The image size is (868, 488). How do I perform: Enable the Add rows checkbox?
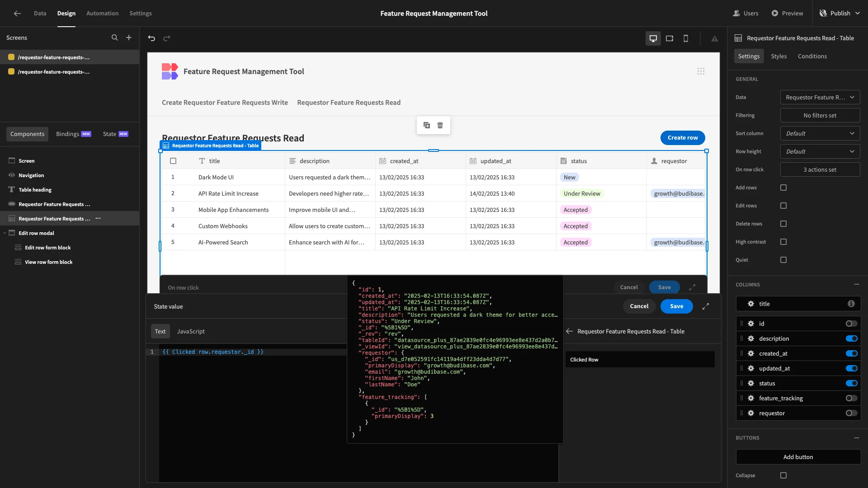tap(783, 188)
